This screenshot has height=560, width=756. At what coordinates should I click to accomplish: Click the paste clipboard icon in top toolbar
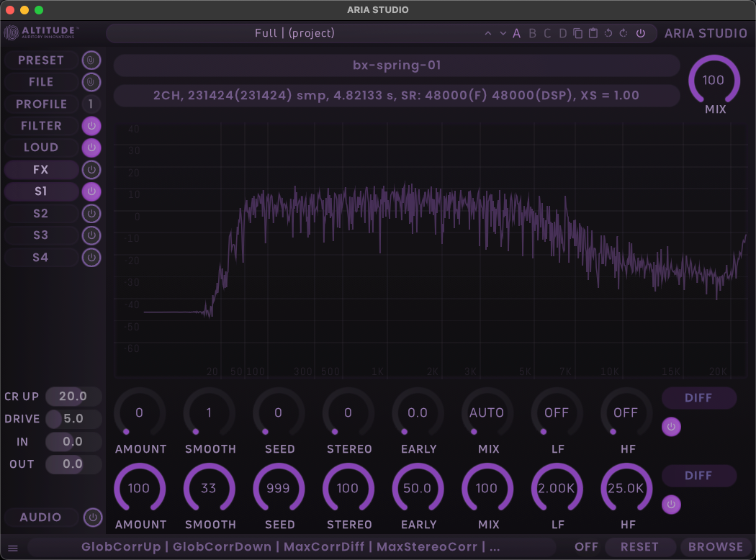click(593, 33)
